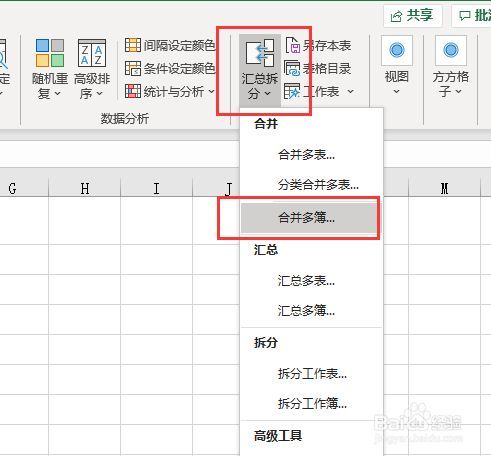Click the 合并 section heading in menu
The width and height of the screenshot is (491, 456).
(x=266, y=124)
